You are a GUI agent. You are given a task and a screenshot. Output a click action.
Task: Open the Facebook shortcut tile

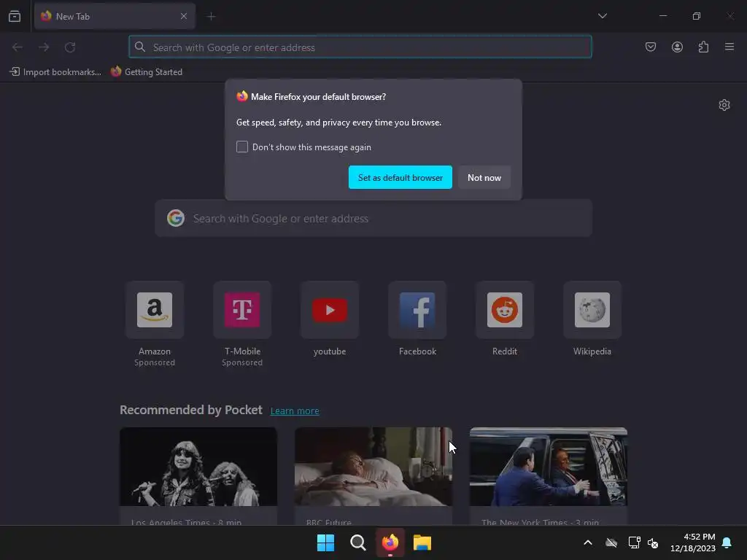[417, 310]
